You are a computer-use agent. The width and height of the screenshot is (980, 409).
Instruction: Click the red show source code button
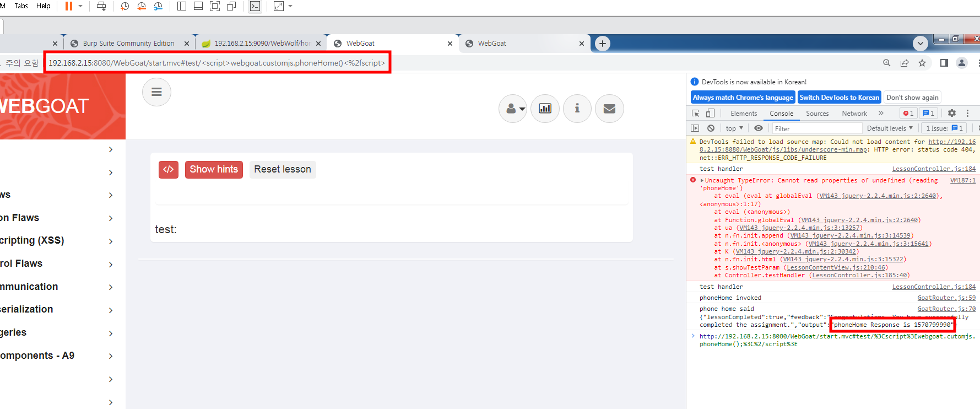(x=169, y=169)
